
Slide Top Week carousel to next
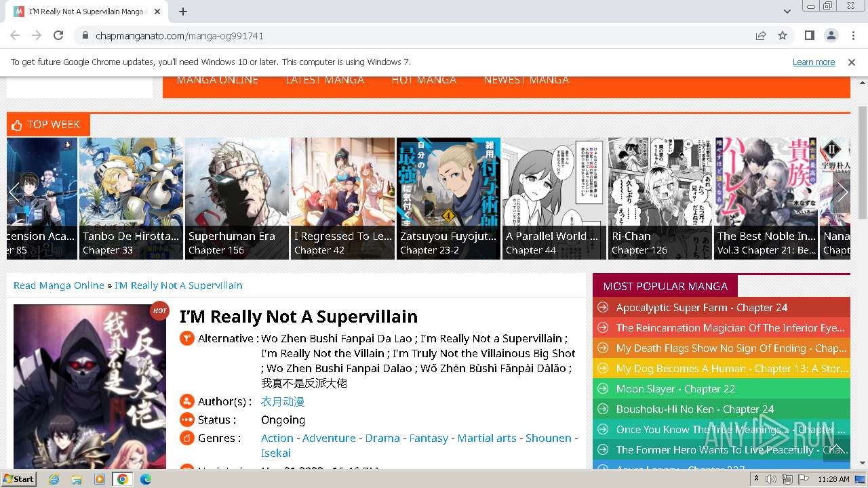pyautogui.click(x=842, y=192)
